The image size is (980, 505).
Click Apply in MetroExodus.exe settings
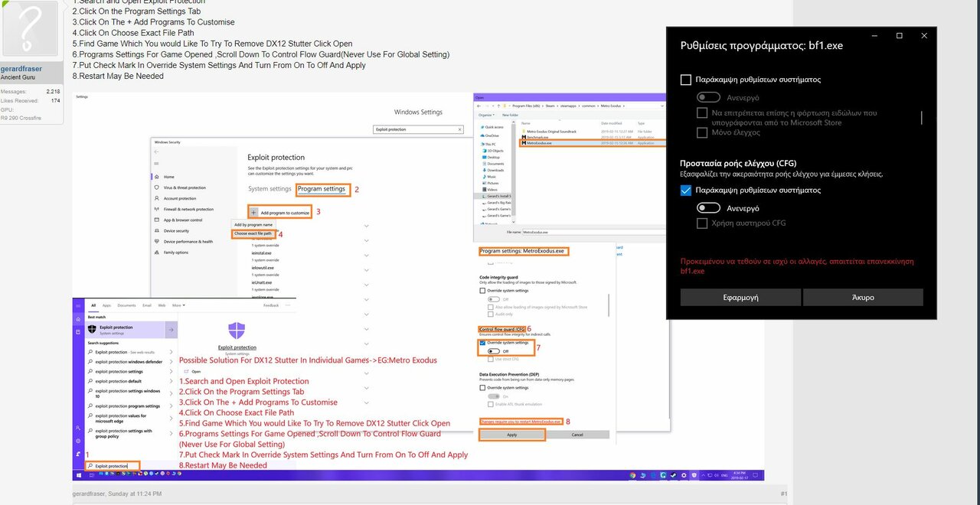(x=512, y=435)
